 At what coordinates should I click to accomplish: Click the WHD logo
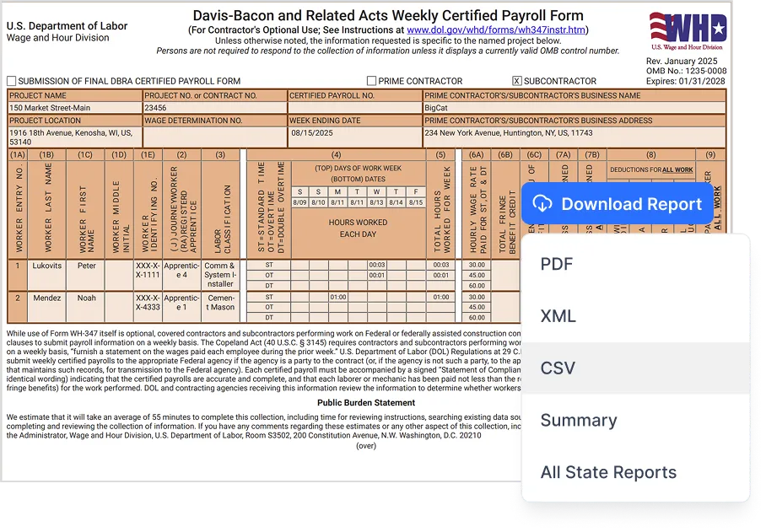688,31
